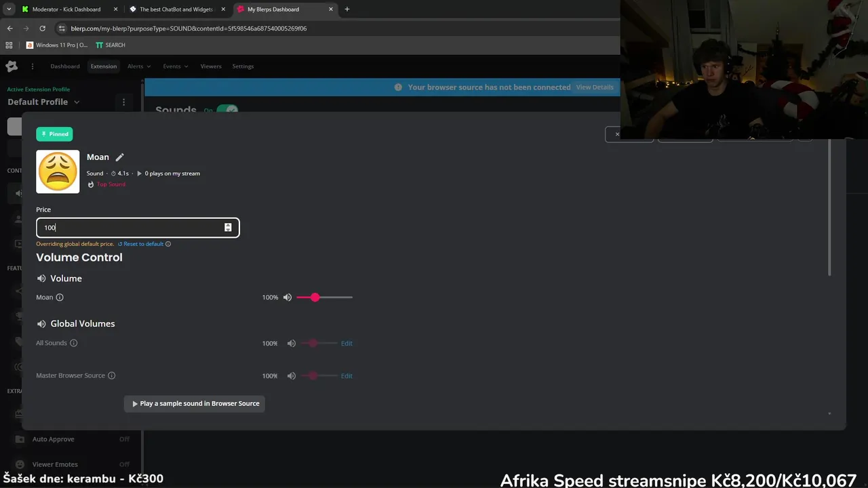Click the Volume Control heading
The width and height of the screenshot is (868, 488).
pos(79,258)
